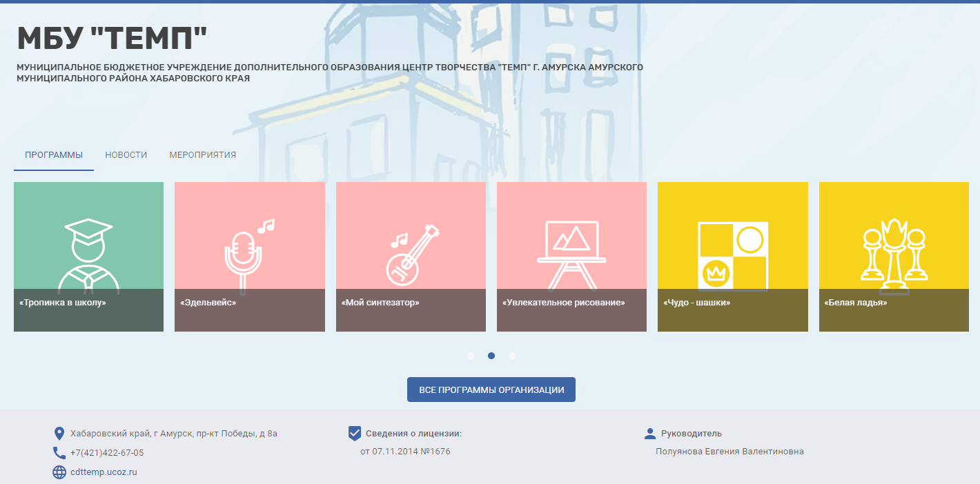Click the ВСЕ ПРОГРАММЫ ОРГАНИЗАЦИИ button
The width and height of the screenshot is (980, 484).
click(x=491, y=390)
